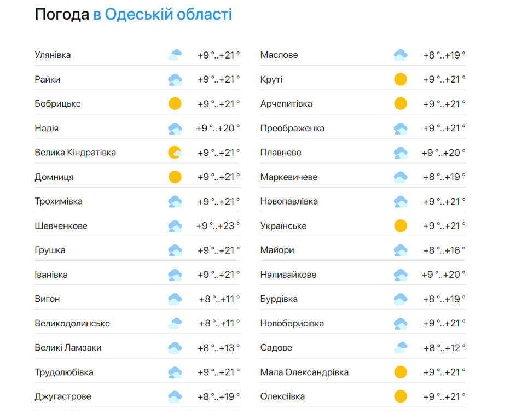Click the sunny icon beside Бобрицьке

[x=175, y=104]
